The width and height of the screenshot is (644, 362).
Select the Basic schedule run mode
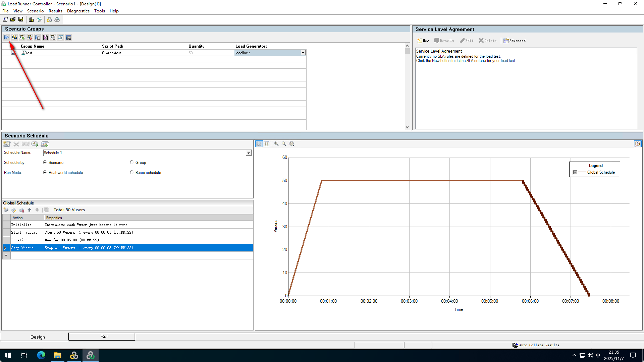pyautogui.click(x=132, y=172)
